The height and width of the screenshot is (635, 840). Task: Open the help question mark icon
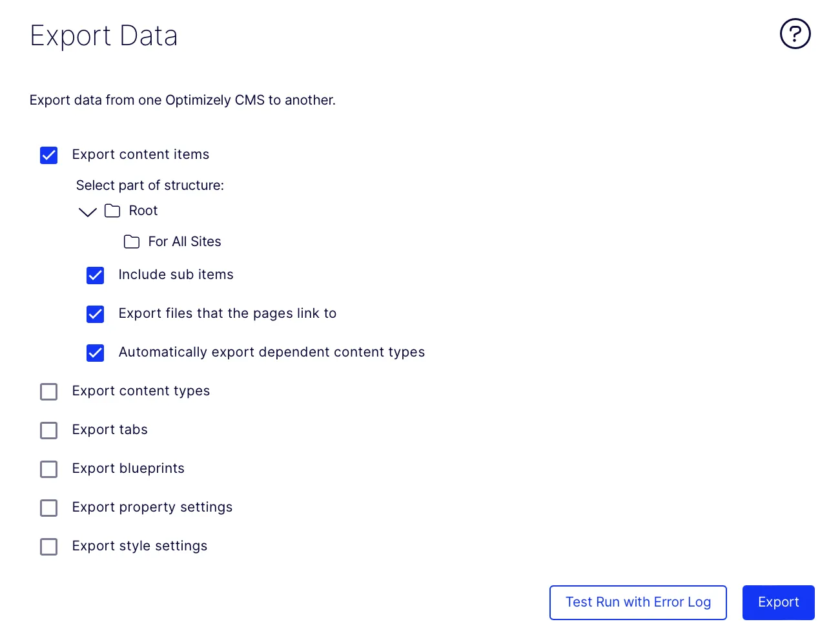click(795, 34)
